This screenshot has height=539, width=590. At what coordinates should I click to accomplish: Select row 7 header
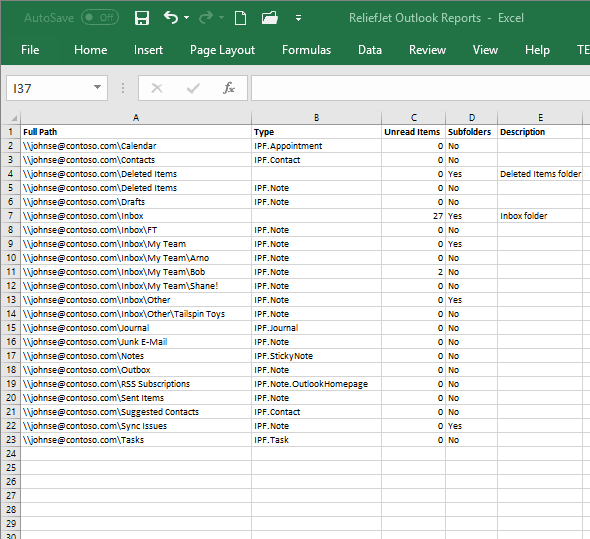(x=11, y=216)
